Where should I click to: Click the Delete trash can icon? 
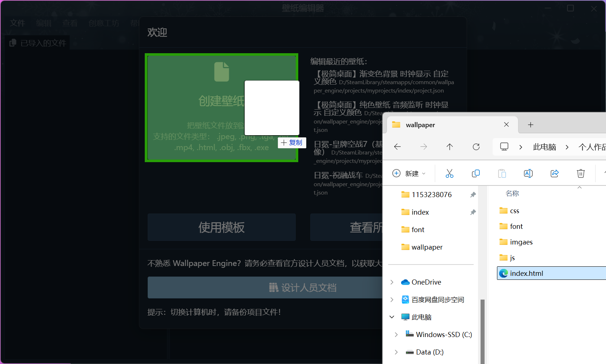click(x=580, y=173)
